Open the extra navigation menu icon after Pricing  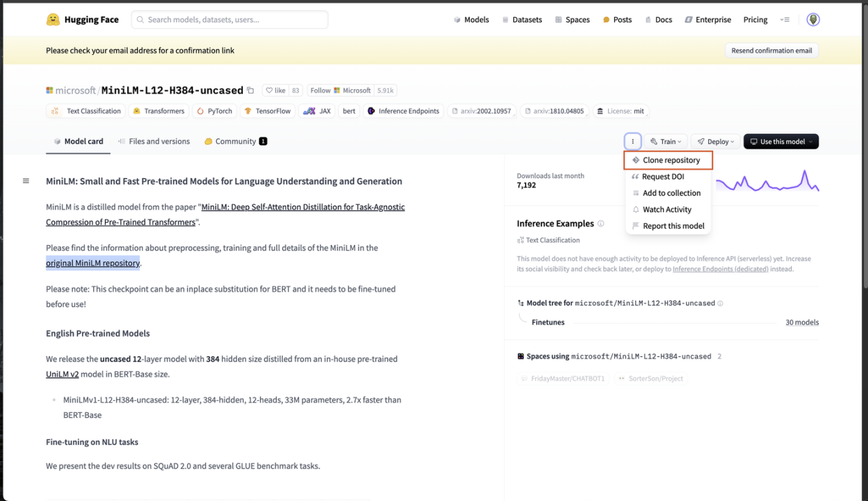(785, 20)
